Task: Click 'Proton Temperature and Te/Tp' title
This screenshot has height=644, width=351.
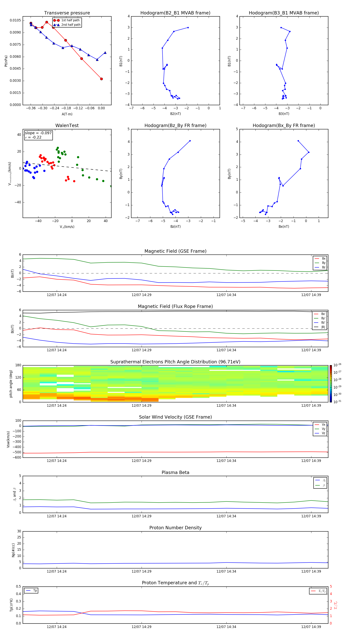Action: click(x=175, y=583)
